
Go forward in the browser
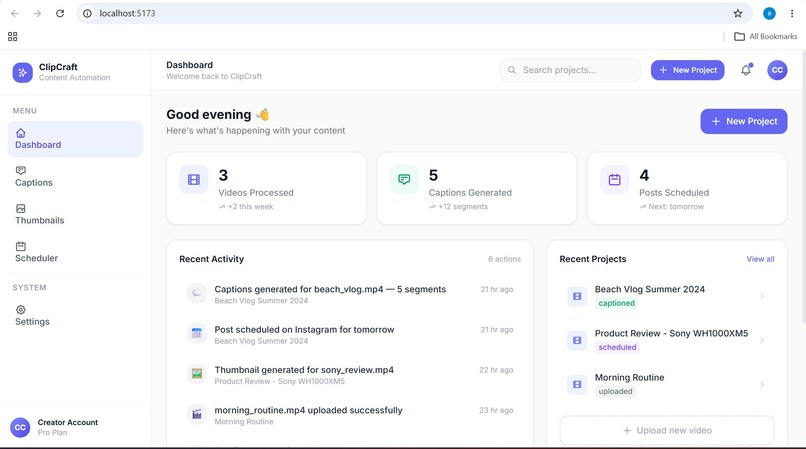(38, 13)
